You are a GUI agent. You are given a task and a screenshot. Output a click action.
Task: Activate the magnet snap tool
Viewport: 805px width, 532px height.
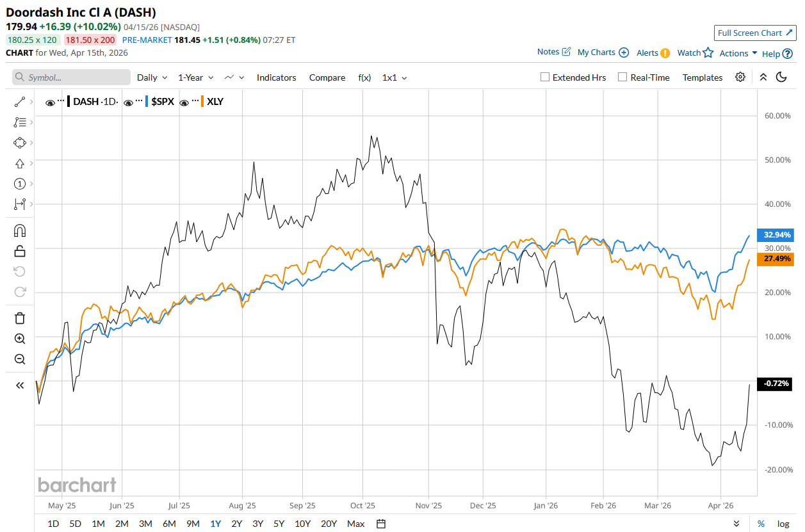[19, 230]
